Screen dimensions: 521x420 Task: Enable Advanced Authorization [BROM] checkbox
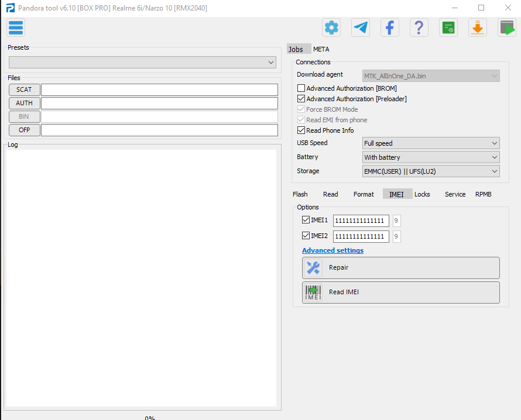(301, 88)
